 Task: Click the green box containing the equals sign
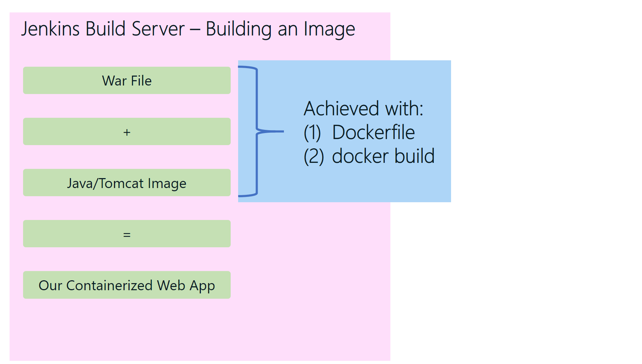tap(127, 234)
